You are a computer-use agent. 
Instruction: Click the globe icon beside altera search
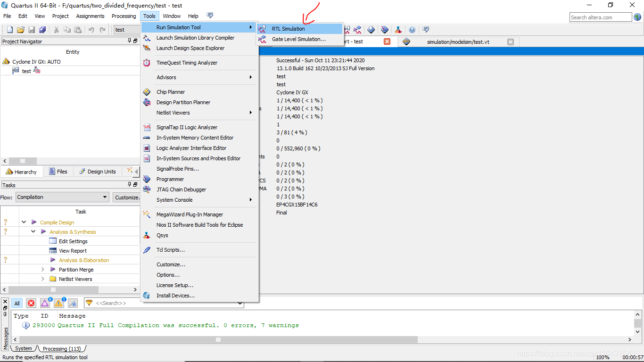[637, 17]
